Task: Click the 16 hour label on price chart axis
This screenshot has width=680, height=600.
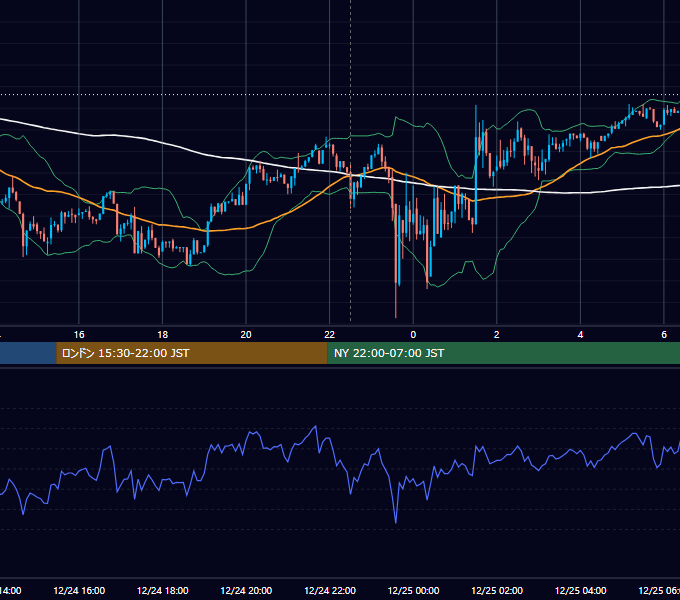Action: tap(79, 335)
